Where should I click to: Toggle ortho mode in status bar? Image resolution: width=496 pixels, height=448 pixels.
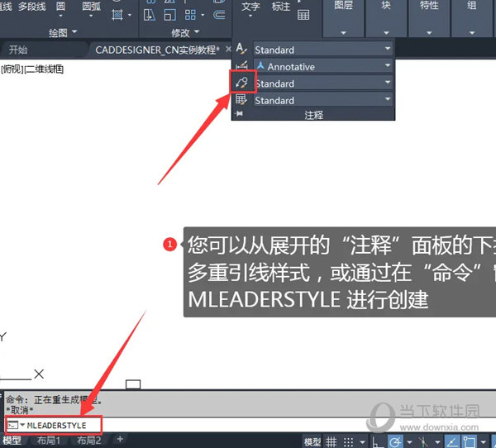(378, 441)
